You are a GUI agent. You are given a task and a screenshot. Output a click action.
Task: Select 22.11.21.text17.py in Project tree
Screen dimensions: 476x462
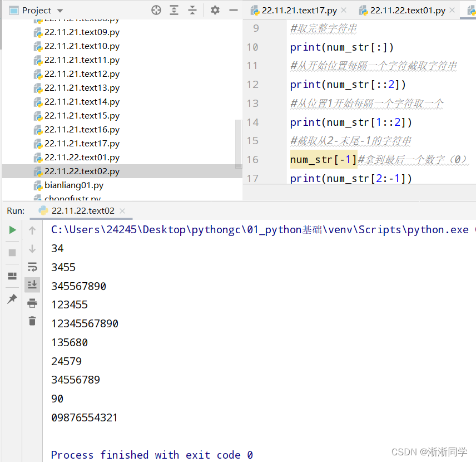point(82,144)
